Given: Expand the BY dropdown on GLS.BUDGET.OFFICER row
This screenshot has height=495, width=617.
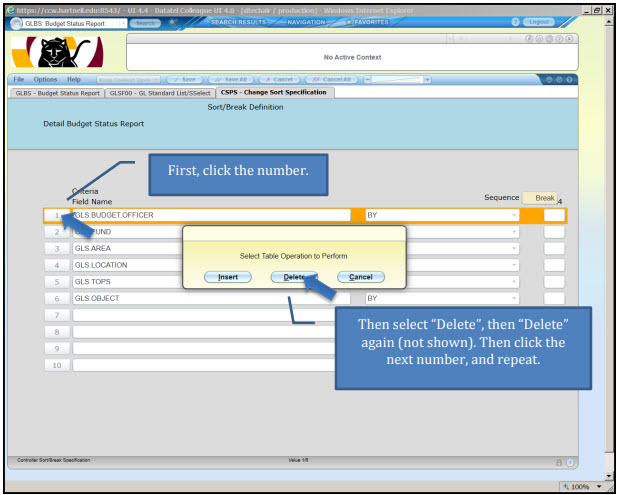Looking at the screenshot, I should [515, 215].
